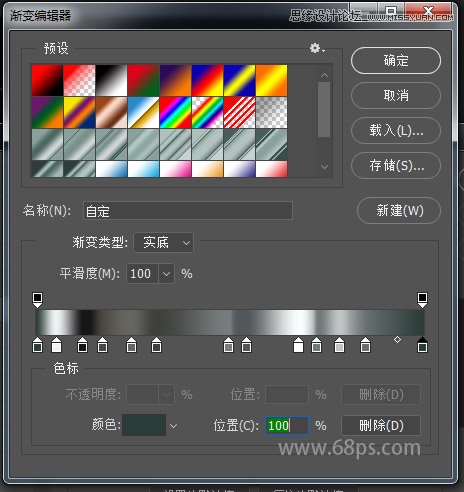Select the twelfth color stop from left
Image resolution: width=464 pixels, height=492 pixels.
pos(365,345)
